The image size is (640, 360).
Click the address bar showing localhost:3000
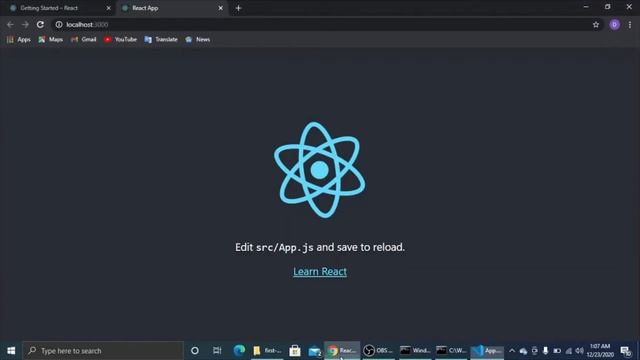coord(327,24)
